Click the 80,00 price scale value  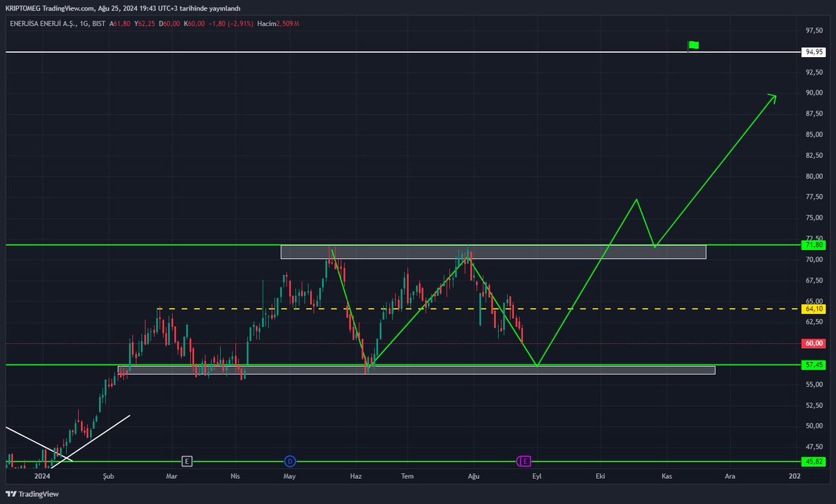click(814, 176)
